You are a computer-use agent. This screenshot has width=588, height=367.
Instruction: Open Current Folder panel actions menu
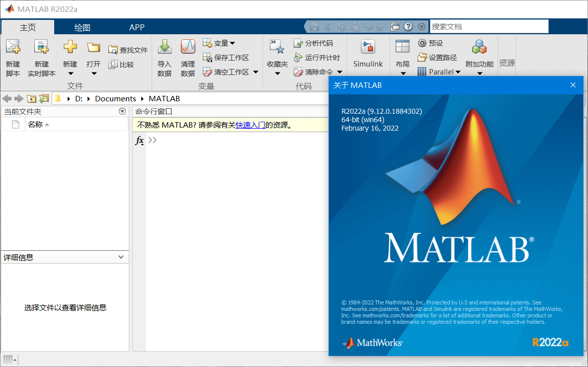click(x=122, y=112)
